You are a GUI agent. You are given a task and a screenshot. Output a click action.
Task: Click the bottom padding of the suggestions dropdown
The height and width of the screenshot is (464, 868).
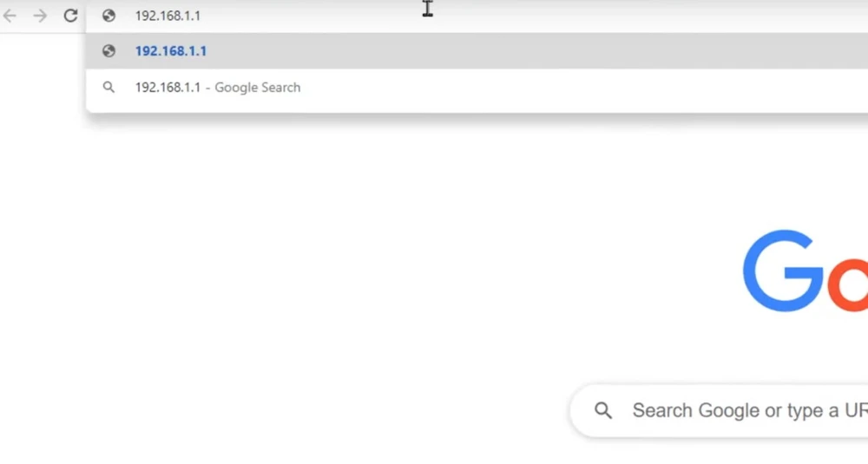click(x=434, y=108)
